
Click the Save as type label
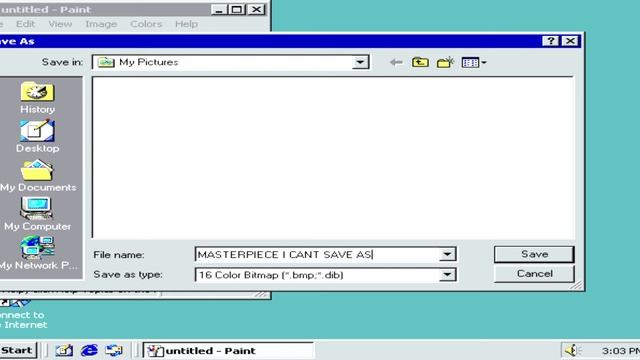[x=128, y=274]
